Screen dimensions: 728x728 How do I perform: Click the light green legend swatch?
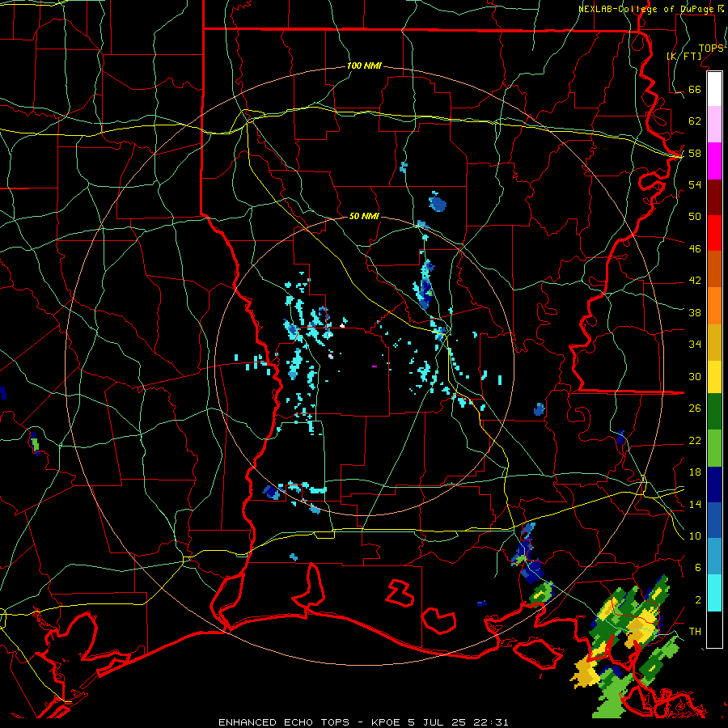click(x=714, y=448)
